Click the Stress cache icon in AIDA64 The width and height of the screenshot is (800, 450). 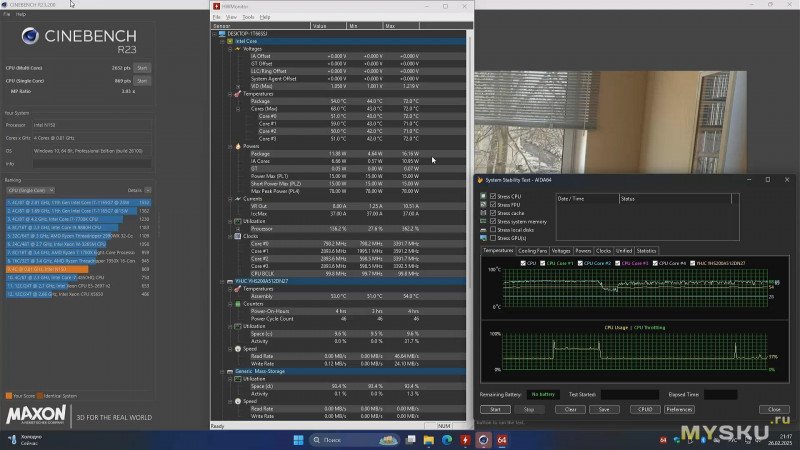483,213
